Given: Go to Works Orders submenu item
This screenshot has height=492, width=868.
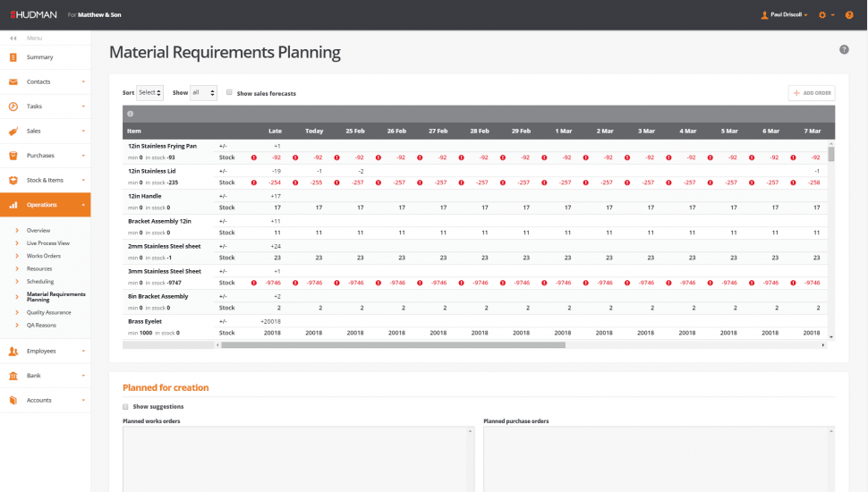Looking at the screenshot, I should (44, 256).
